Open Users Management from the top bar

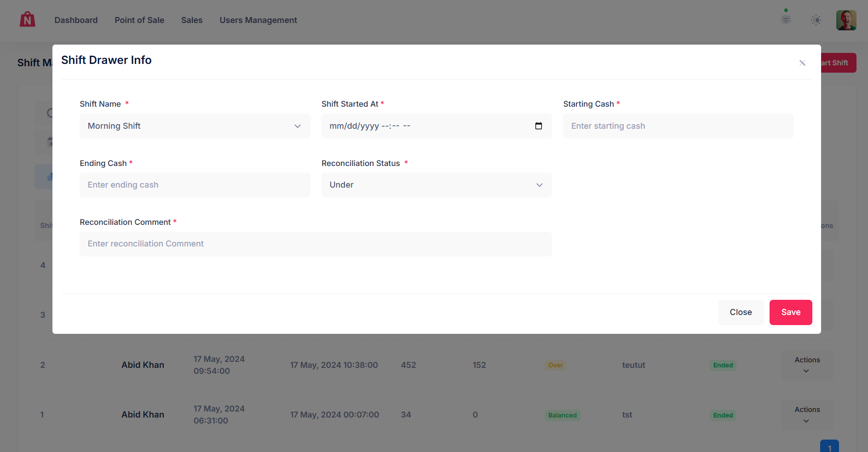point(258,20)
